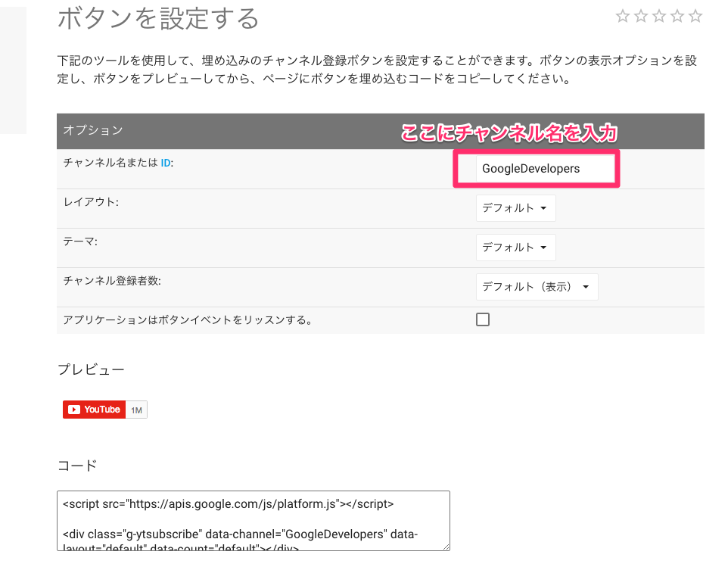The width and height of the screenshot is (728, 567).
Task: Click the レイアウト: label
Action: point(91,202)
